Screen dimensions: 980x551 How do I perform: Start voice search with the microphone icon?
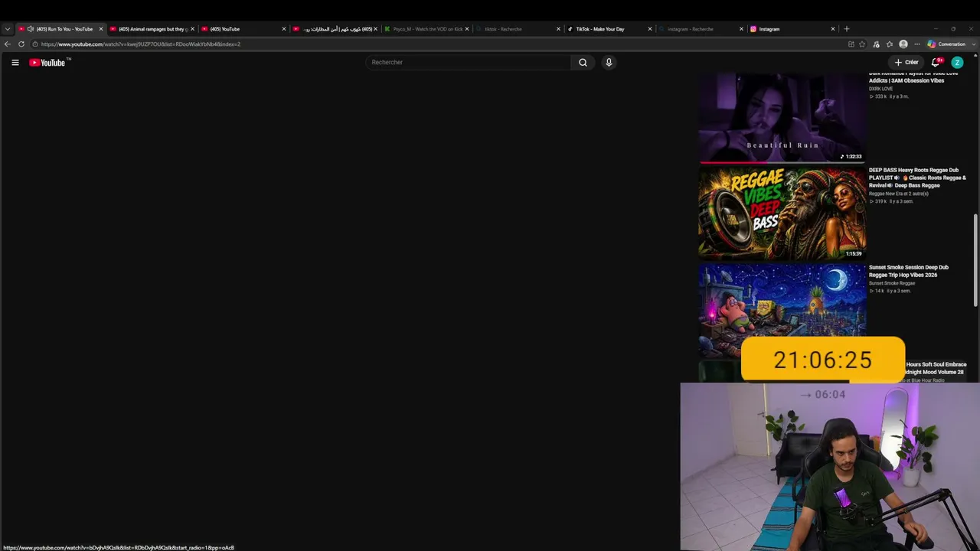pyautogui.click(x=609, y=62)
